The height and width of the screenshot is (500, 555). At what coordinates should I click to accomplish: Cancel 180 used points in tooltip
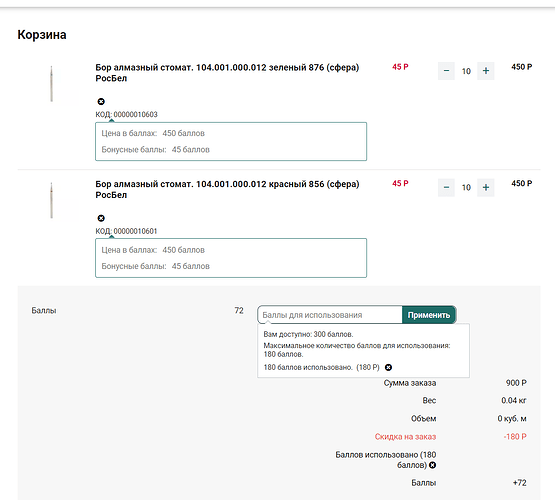[x=388, y=367]
